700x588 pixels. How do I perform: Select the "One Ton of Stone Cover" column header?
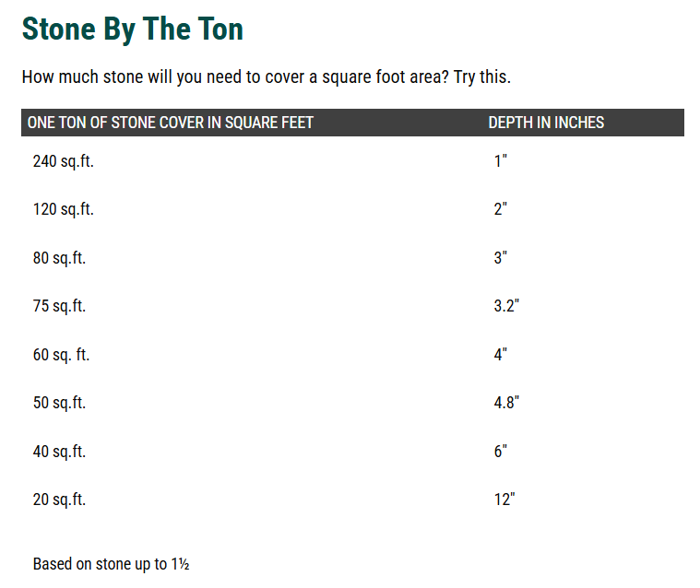click(x=171, y=123)
